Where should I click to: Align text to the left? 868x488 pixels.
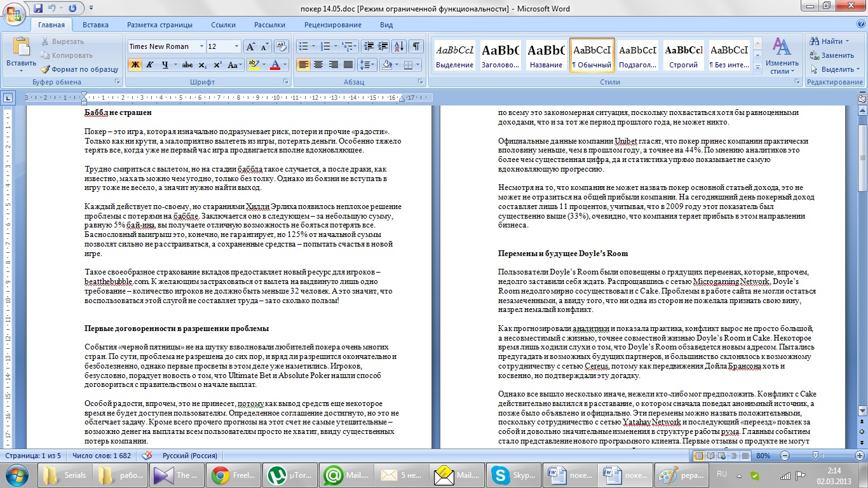pos(303,65)
